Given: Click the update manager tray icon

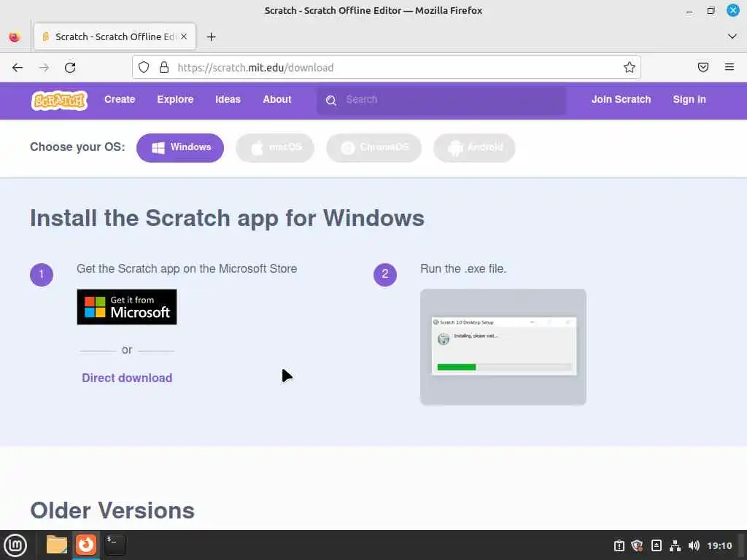Looking at the screenshot, I should pos(619,545).
